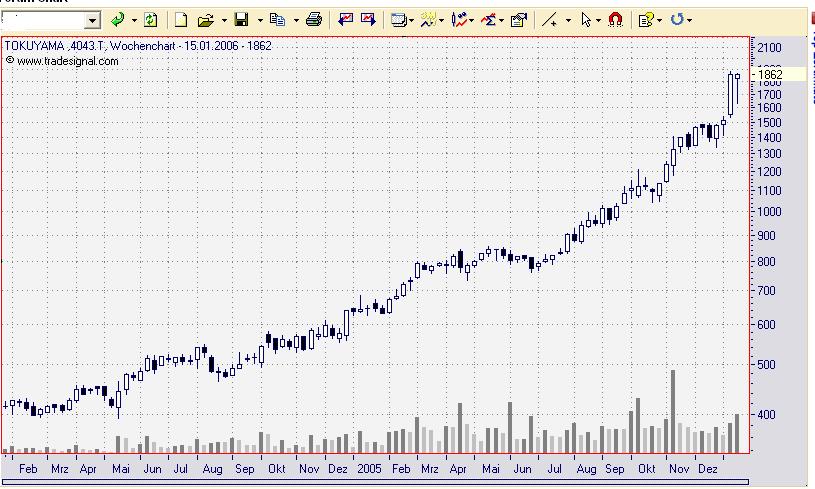Image resolution: width=815 pixels, height=489 pixels.
Task: Click the 2005 year label on time axis
Action: click(369, 469)
